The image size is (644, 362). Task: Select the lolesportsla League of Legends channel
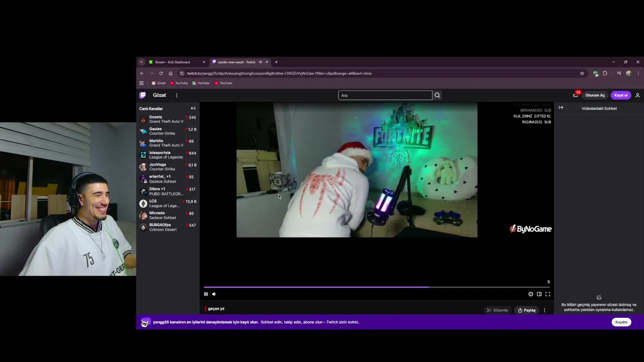[168, 155]
